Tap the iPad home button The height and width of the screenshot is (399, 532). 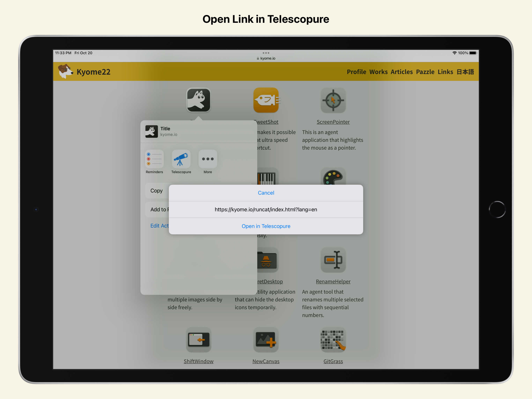pos(497,209)
